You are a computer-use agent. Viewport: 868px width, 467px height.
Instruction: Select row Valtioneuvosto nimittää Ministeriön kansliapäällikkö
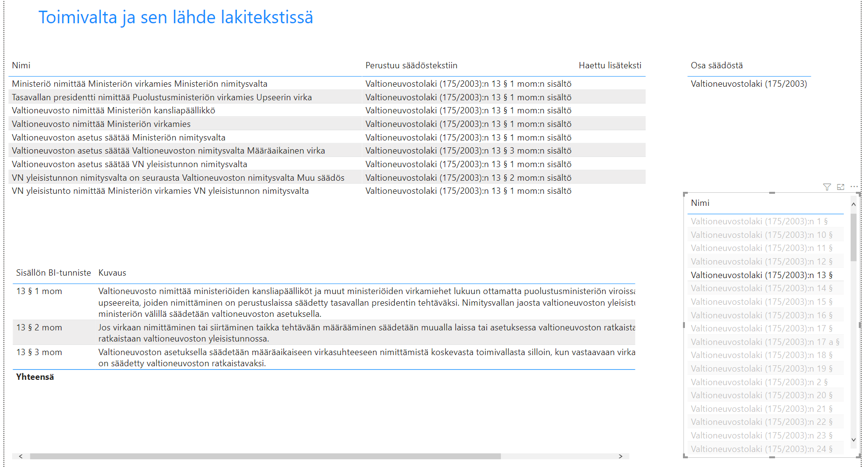coord(327,110)
